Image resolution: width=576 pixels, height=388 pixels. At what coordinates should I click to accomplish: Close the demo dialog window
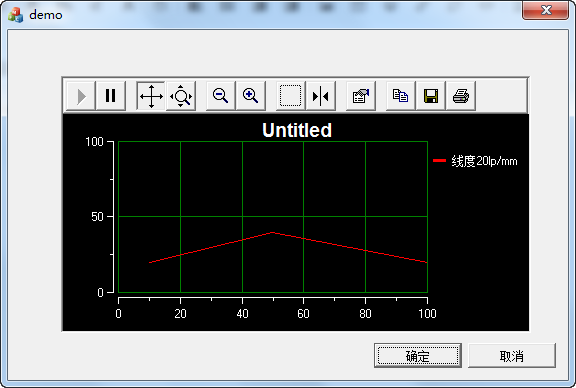coord(546,10)
